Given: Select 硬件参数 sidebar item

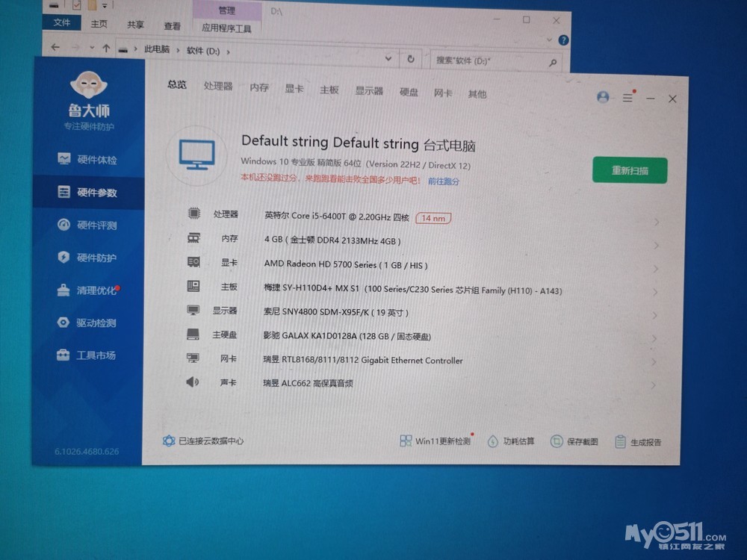Looking at the screenshot, I should point(89,193).
